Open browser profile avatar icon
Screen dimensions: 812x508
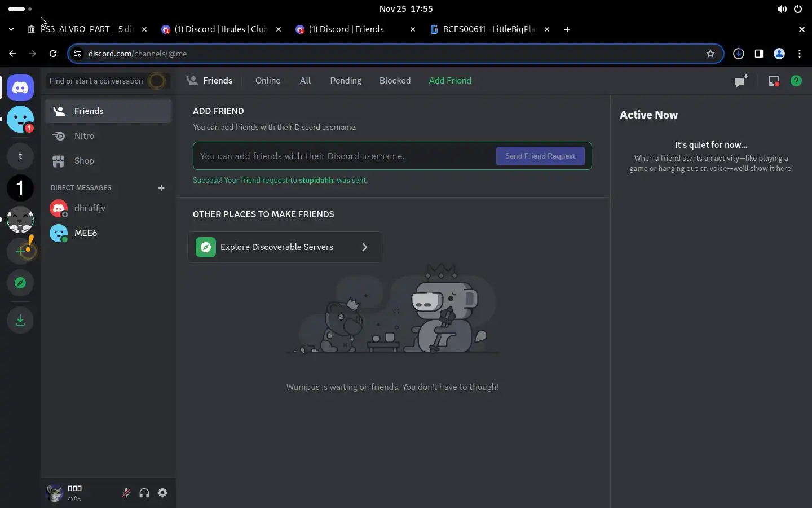click(x=779, y=54)
